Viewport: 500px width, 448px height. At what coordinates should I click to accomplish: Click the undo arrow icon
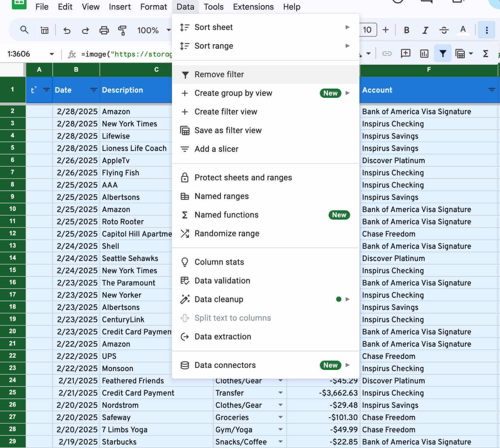pos(67,30)
